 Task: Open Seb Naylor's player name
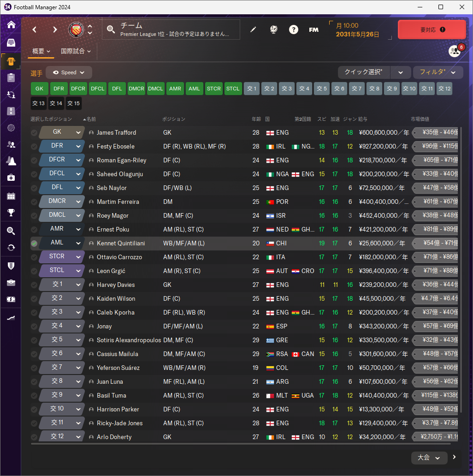click(112, 188)
